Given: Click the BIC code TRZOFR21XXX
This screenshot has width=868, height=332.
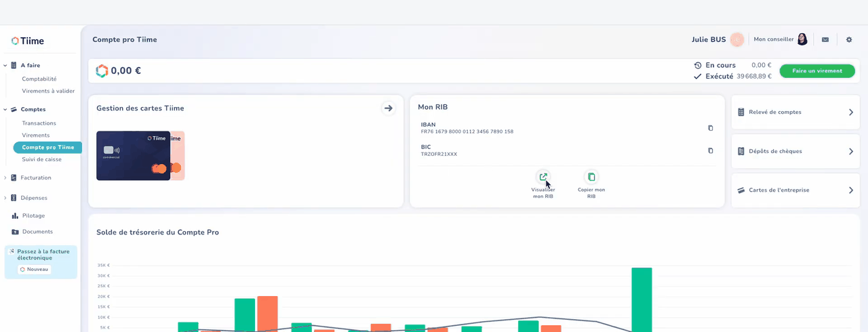Looking at the screenshot, I should [x=439, y=154].
